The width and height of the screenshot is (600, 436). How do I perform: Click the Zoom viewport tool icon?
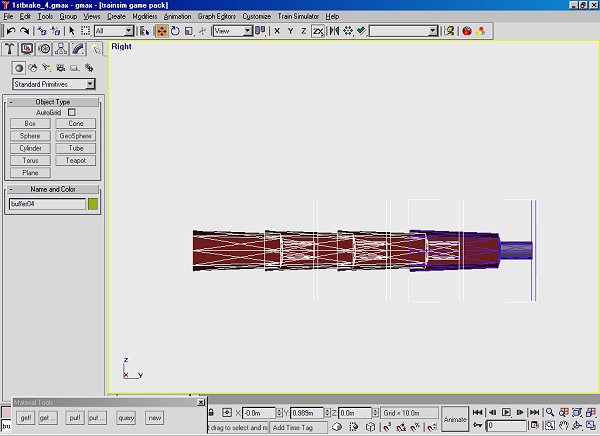click(550, 412)
